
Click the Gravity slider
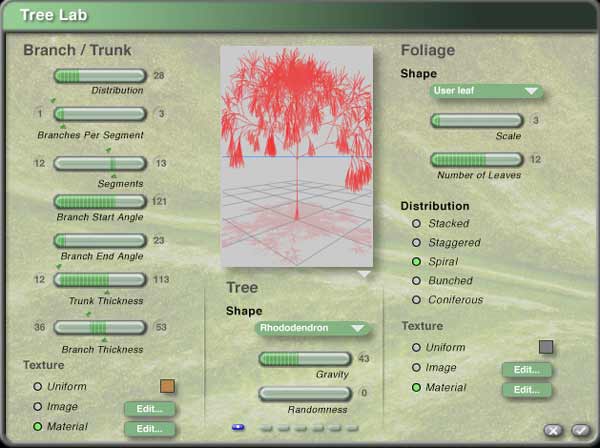[x=305, y=359]
